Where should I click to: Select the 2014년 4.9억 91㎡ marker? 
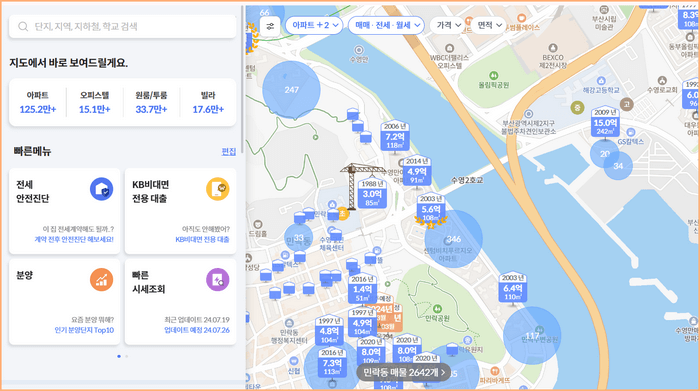(417, 171)
